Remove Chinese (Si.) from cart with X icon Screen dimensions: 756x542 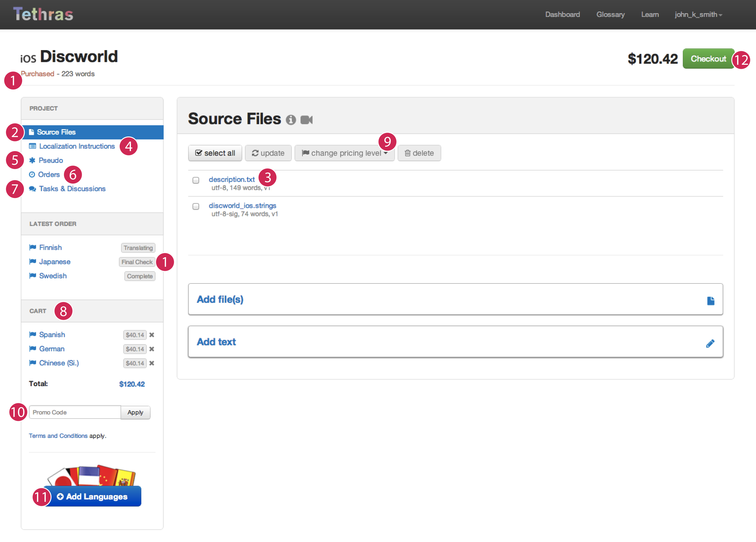tap(152, 363)
